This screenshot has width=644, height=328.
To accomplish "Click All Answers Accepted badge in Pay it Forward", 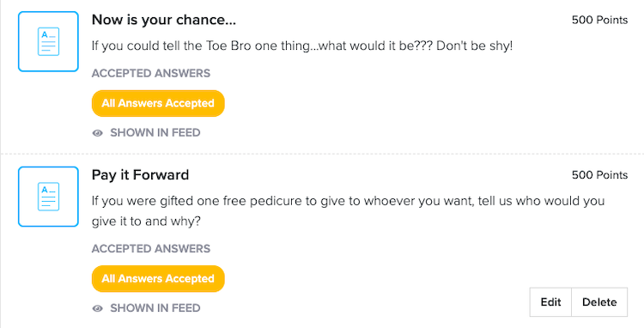I will (158, 279).
